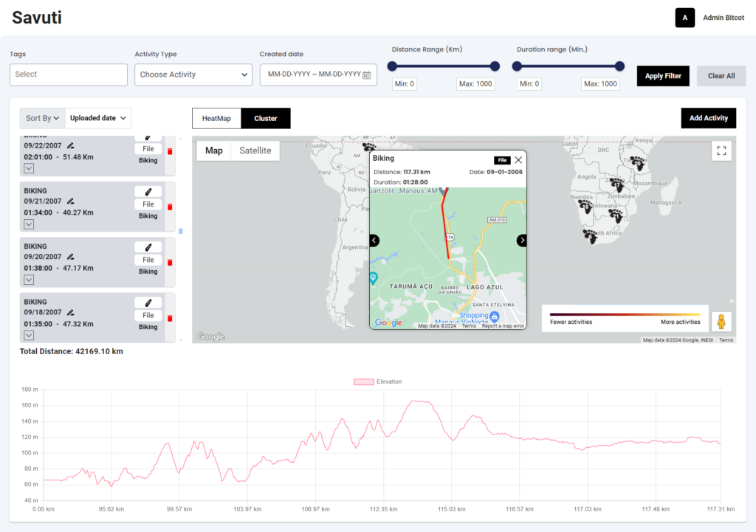Toggle the Elevation legend on the chart
This screenshot has width=756, height=532.
click(377, 381)
